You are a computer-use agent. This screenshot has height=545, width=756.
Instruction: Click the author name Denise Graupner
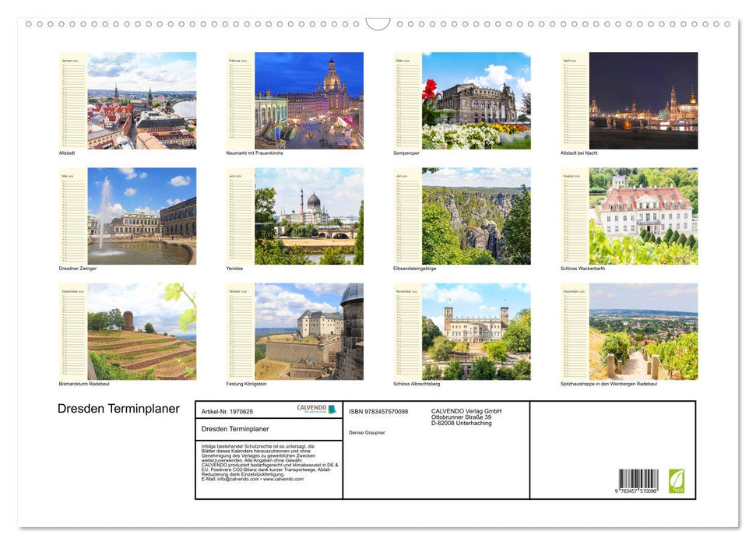(368, 431)
